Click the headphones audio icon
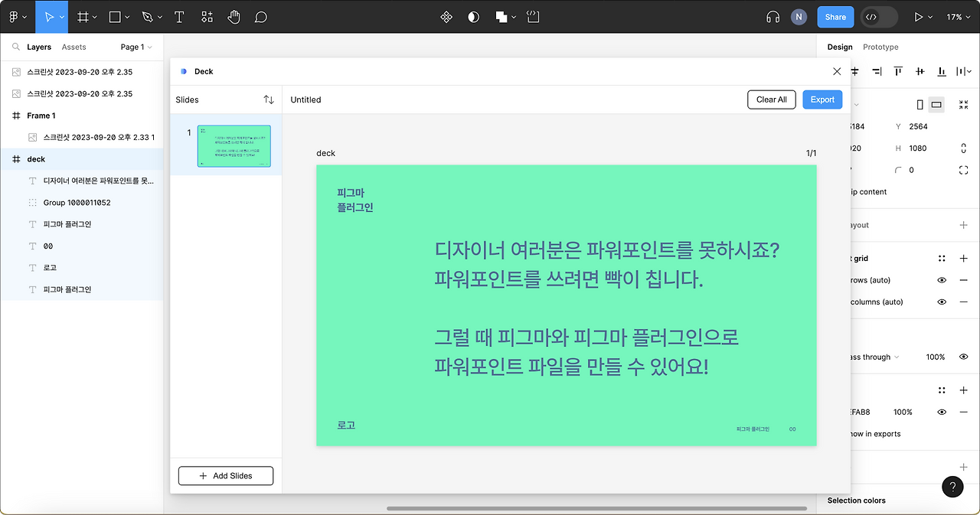 pos(773,16)
